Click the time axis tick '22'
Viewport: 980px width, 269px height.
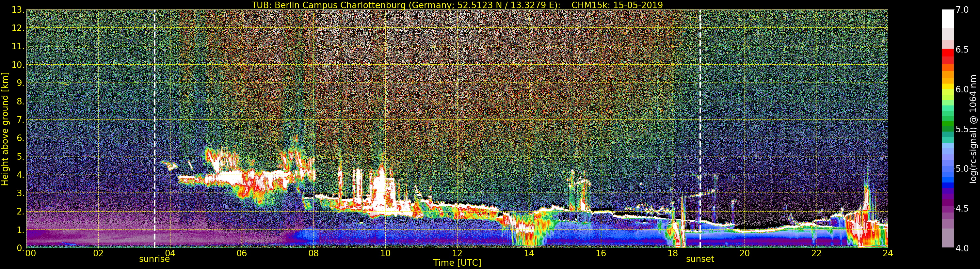click(816, 253)
